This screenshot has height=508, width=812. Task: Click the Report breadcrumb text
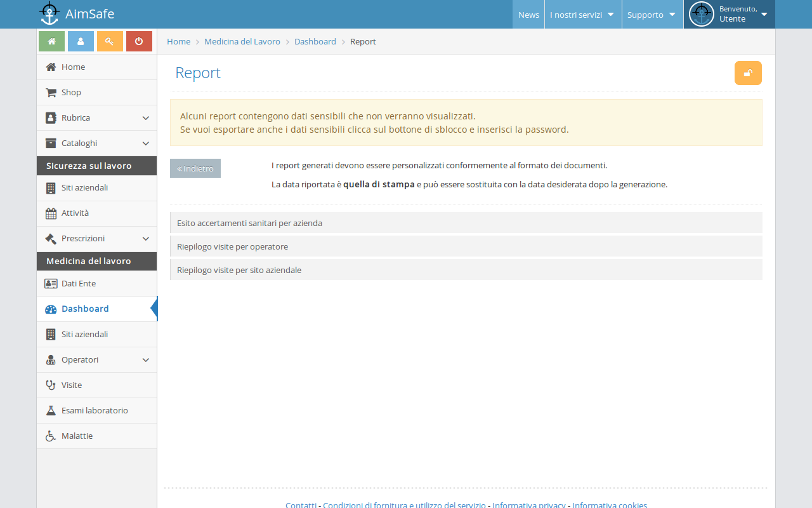363,41
